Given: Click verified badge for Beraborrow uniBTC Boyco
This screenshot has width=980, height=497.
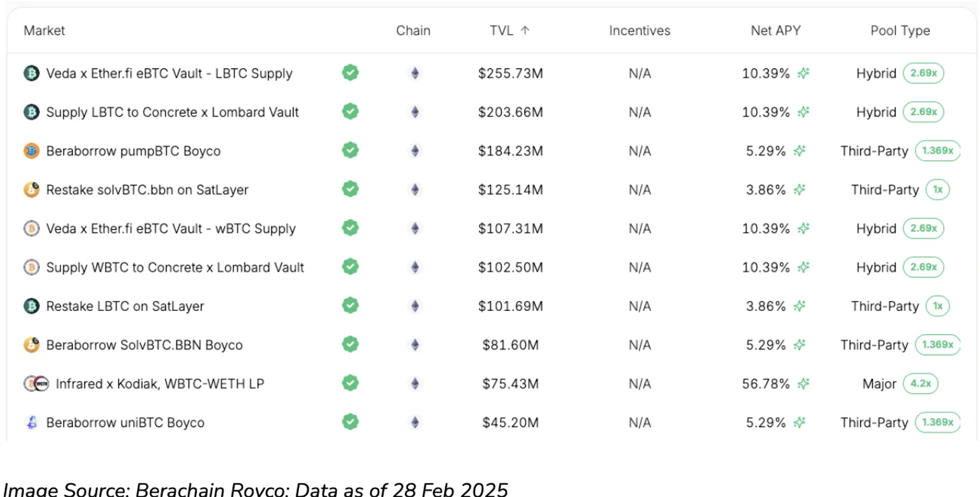Looking at the screenshot, I should tap(350, 422).
